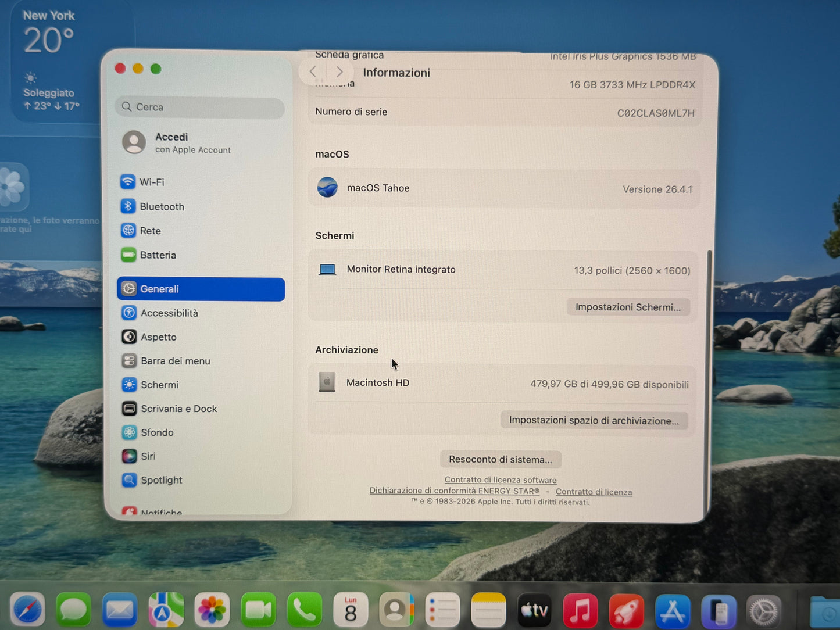The width and height of the screenshot is (840, 630).
Task: Click 479,97 GB di 499,96 GB disponibili
Action: 609,384
